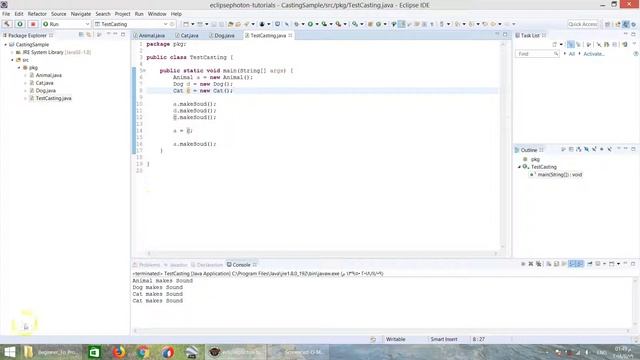Click the Windows Start button
The image size is (640, 360).
coord(9,352)
